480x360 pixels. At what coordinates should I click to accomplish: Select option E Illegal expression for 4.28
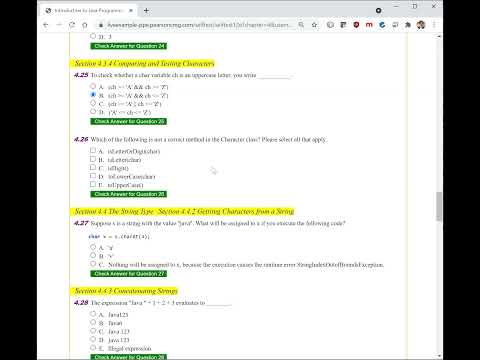pyautogui.click(x=93, y=347)
